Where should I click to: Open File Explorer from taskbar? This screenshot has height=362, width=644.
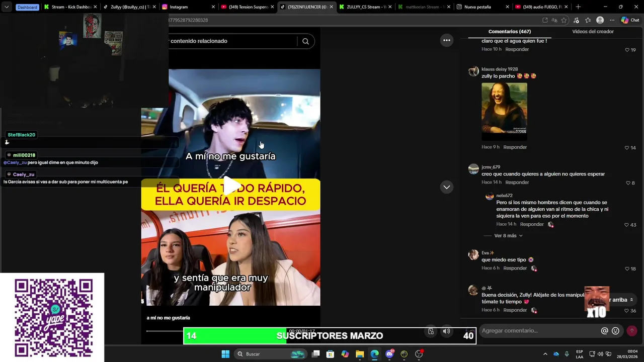(360, 354)
